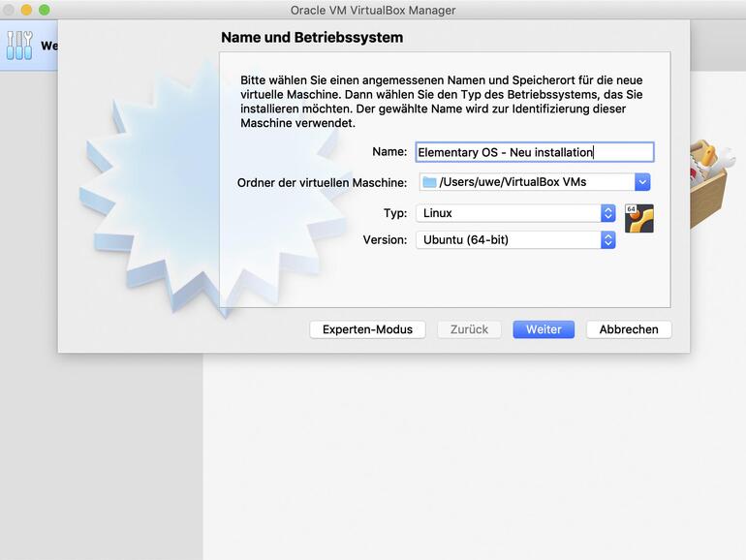Click the 'Version:' label
This screenshot has height=560, width=746.
click(385, 240)
